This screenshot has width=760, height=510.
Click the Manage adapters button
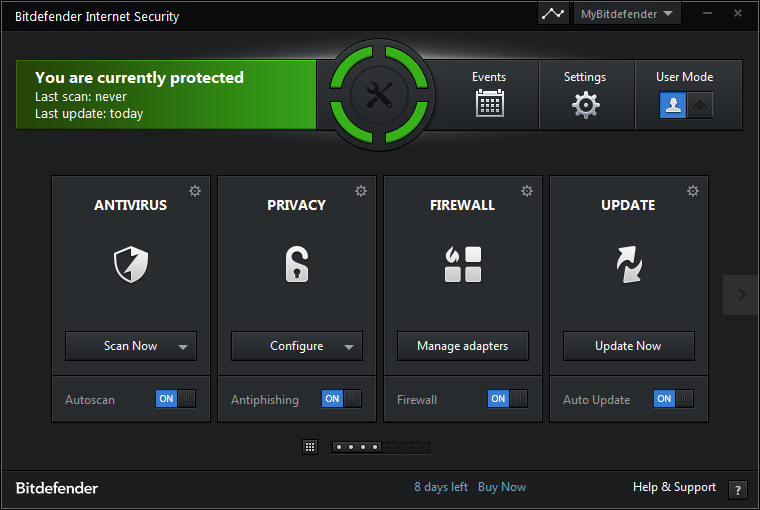[x=463, y=346]
